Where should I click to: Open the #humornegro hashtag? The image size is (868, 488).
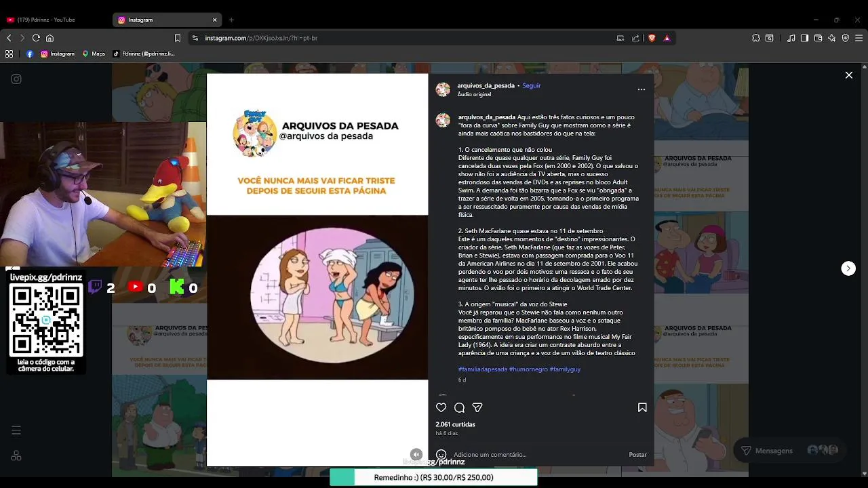528,369
